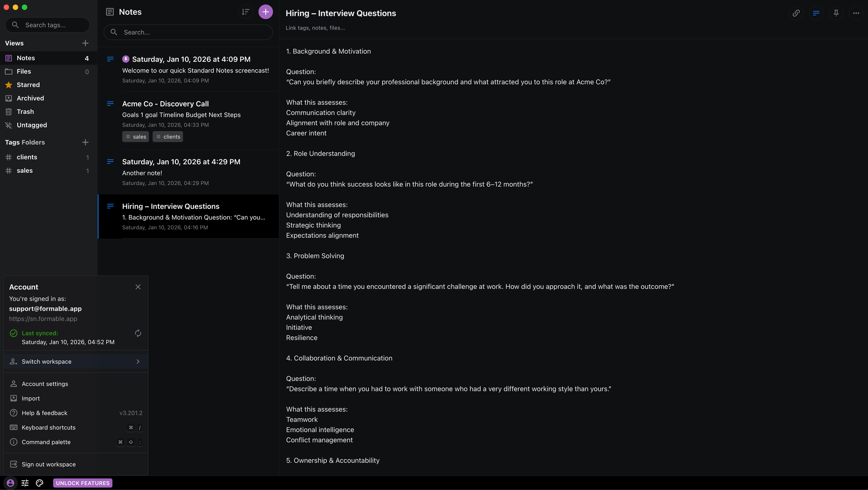Open the account menu via person icon
868x490 pixels.
(x=10, y=483)
